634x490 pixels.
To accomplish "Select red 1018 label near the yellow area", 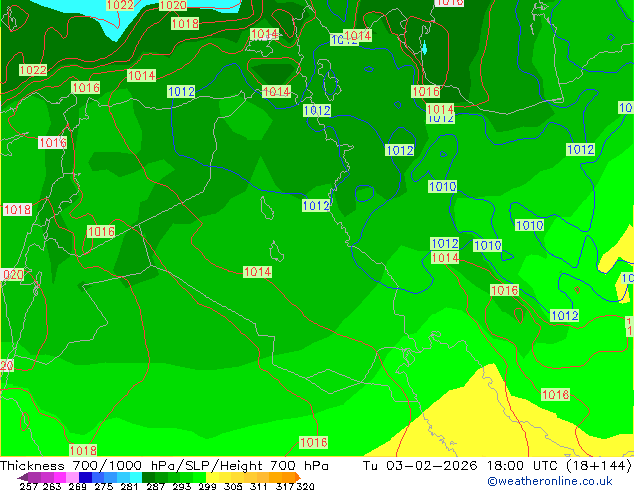I will tap(556, 395).
